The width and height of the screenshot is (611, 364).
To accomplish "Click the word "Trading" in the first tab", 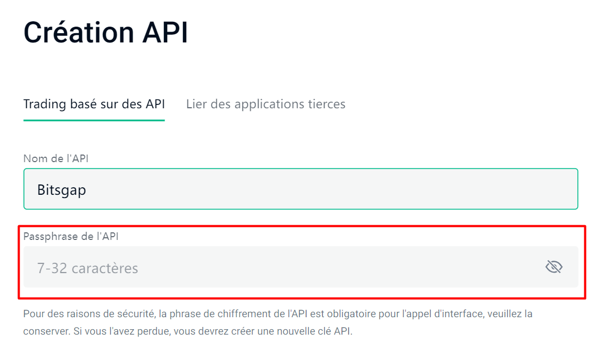I will coord(45,104).
